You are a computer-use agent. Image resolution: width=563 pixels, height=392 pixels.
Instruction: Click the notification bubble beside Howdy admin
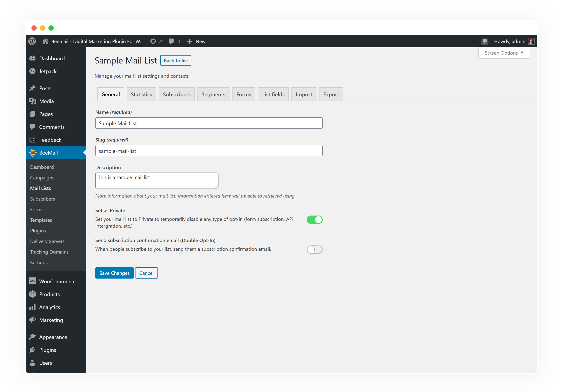click(485, 41)
